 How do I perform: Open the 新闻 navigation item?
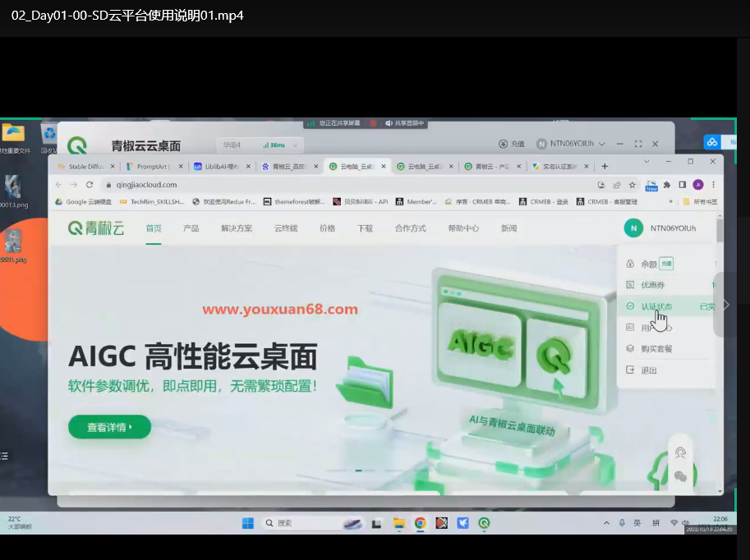508,228
